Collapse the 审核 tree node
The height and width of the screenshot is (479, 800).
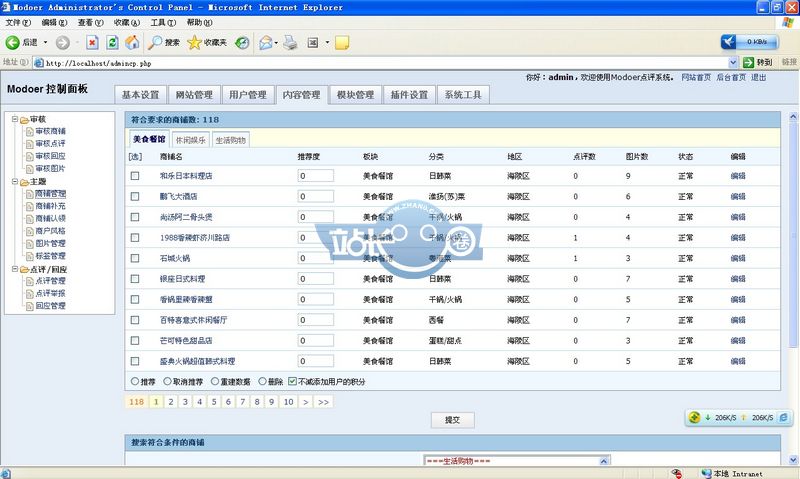[x=15, y=119]
